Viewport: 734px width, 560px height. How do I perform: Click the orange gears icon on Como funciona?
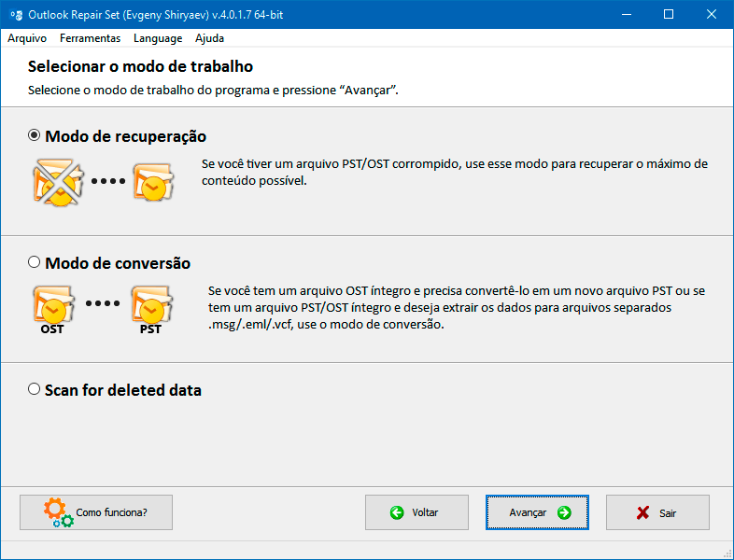(57, 512)
